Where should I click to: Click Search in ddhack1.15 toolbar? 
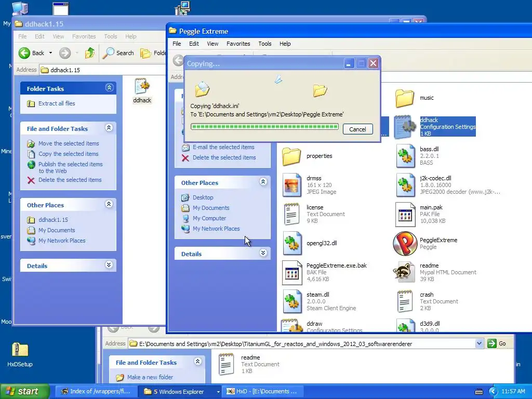coord(118,53)
